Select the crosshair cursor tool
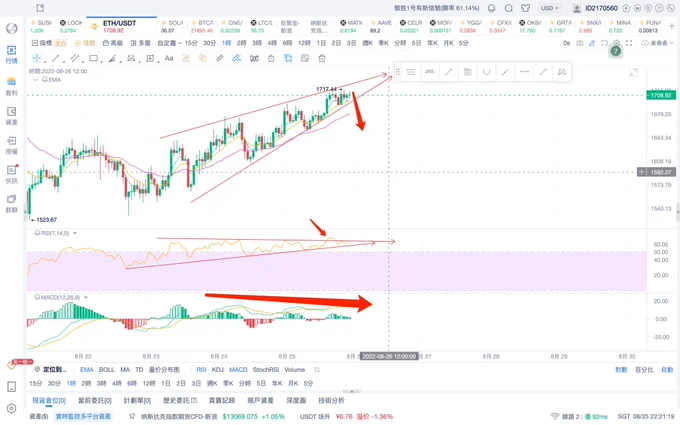The height and width of the screenshot is (425, 680). 37,58
